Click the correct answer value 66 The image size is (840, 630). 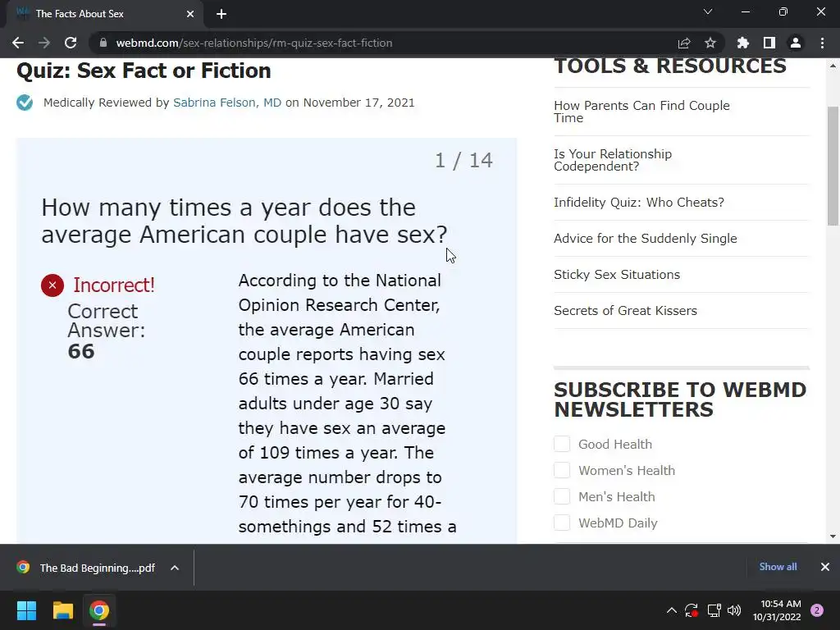[x=81, y=351]
